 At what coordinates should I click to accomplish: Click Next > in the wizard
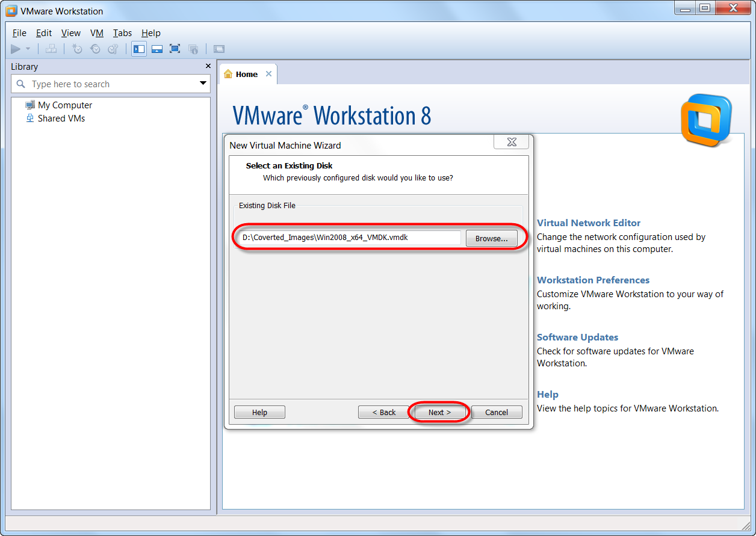[440, 412]
